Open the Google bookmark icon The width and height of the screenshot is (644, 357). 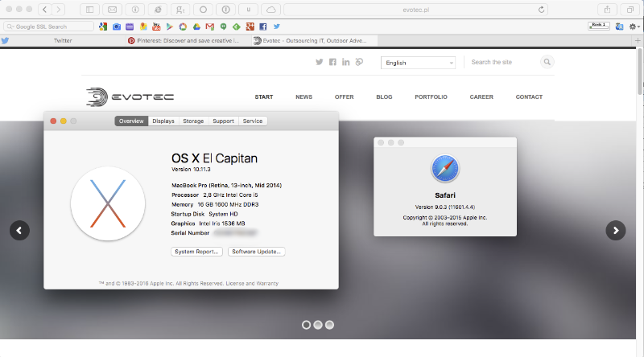tap(103, 27)
